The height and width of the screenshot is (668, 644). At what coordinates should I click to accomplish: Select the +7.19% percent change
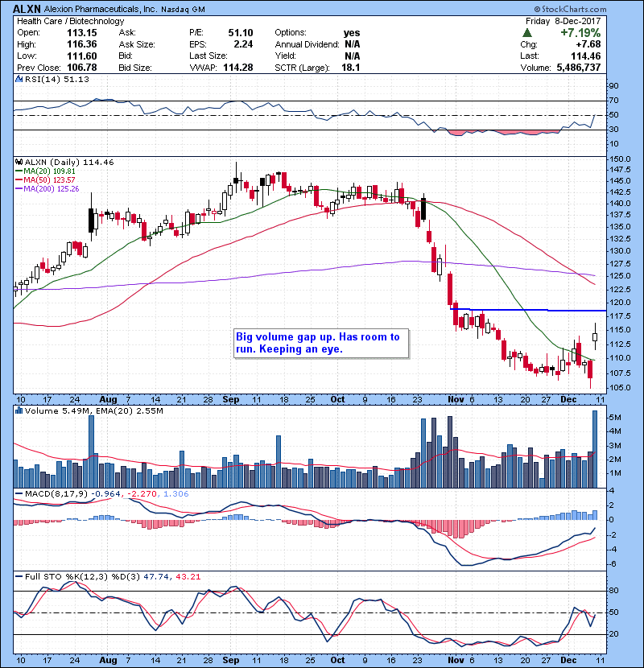coord(580,33)
